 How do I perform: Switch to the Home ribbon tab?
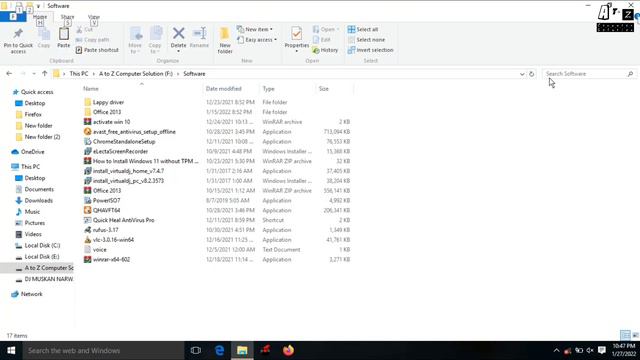point(40,17)
